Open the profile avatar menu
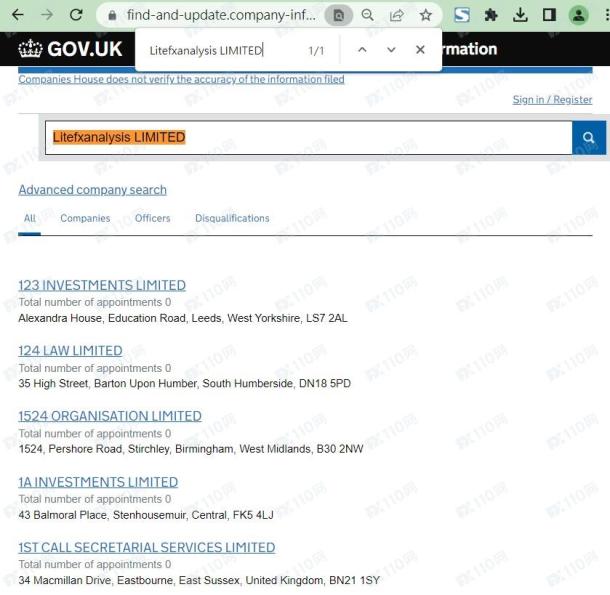This screenshot has height=595, width=610. coord(578,15)
